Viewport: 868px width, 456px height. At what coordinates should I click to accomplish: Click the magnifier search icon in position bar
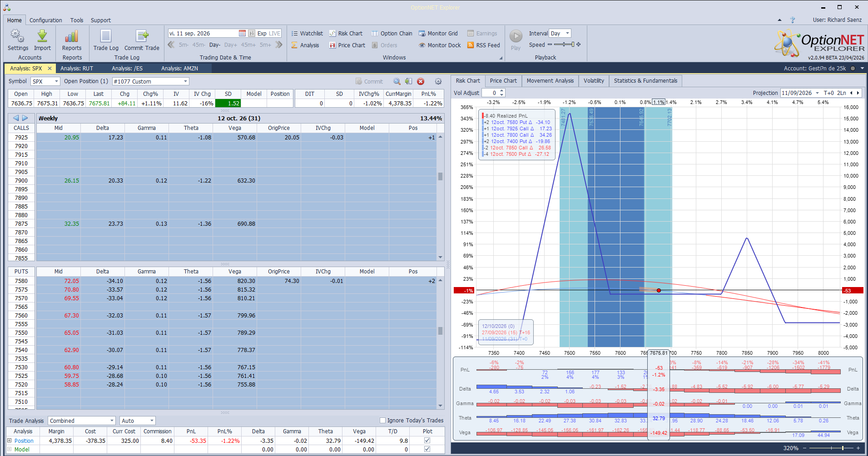397,81
